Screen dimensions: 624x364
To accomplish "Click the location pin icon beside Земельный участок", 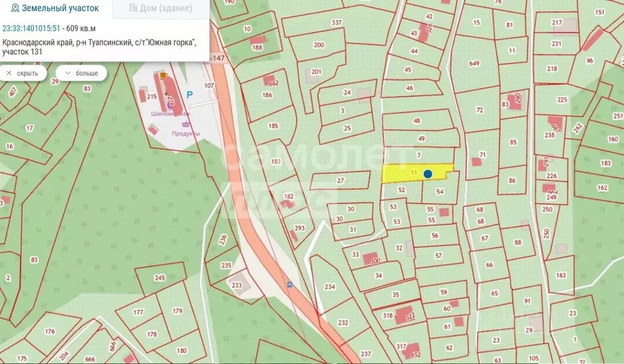I will (15, 9).
